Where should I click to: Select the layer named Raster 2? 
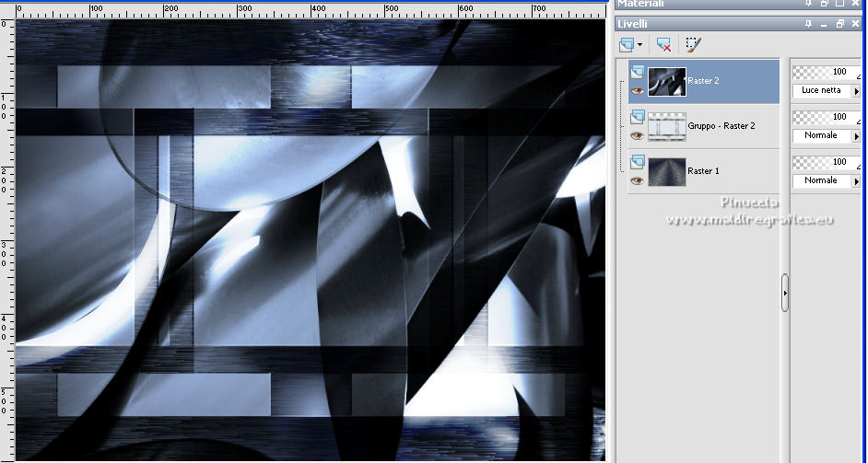(703, 81)
